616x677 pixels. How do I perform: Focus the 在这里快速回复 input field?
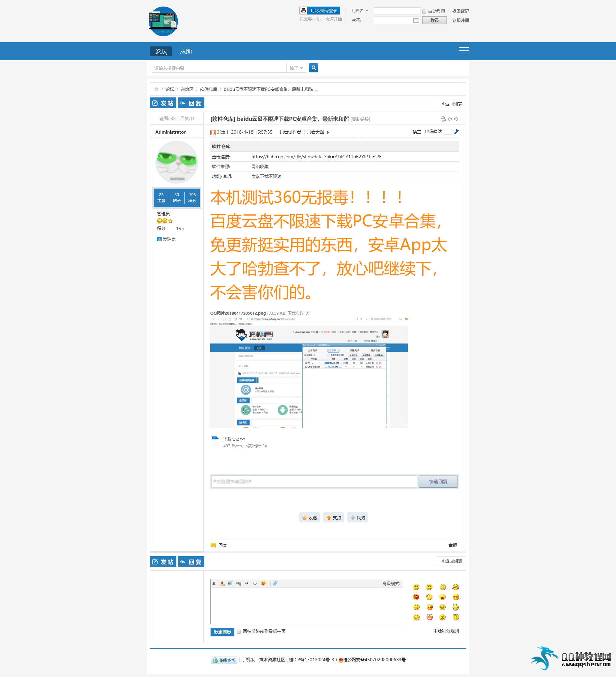point(314,481)
